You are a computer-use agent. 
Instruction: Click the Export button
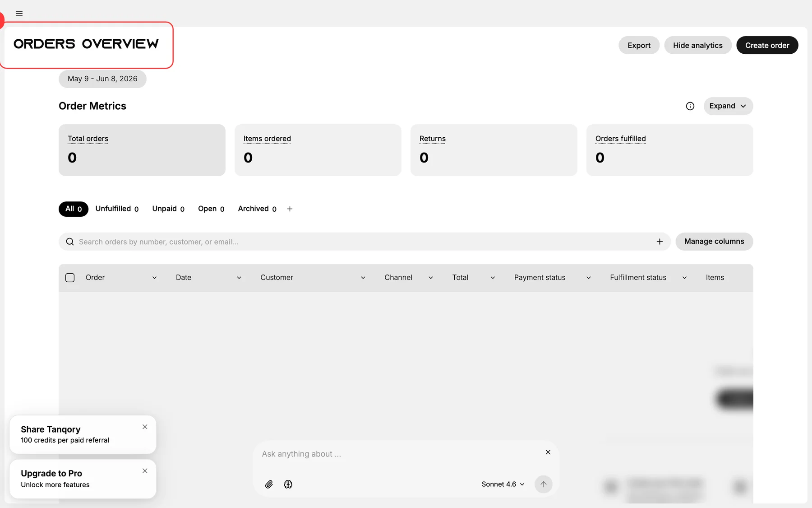pos(639,45)
